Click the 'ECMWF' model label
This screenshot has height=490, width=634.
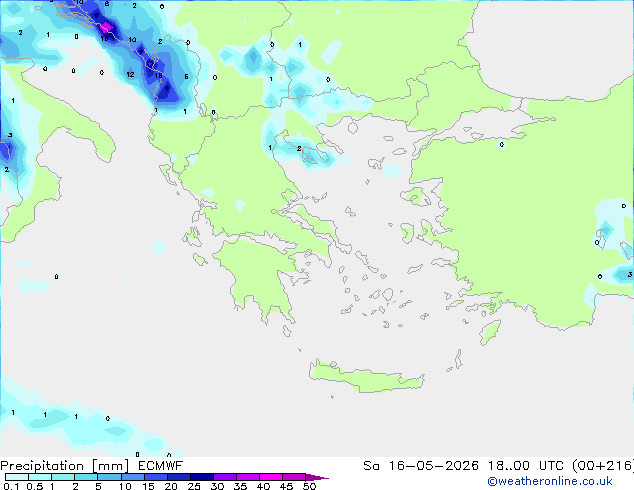(x=161, y=466)
